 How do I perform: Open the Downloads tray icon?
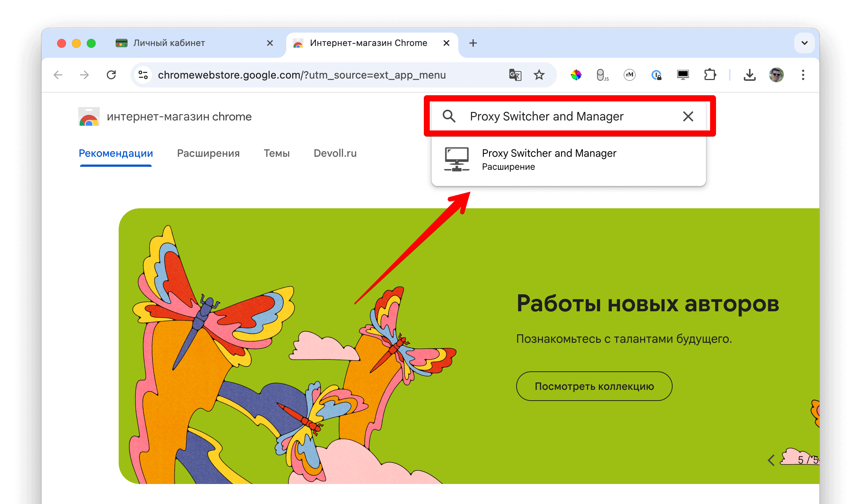[750, 75]
